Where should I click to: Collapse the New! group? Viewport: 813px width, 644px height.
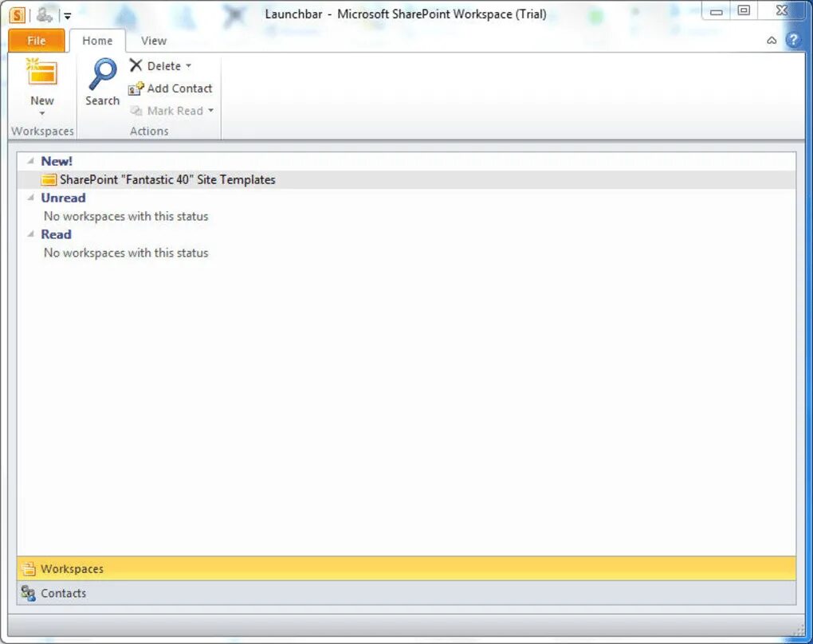pyautogui.click(x=30, y=161)
